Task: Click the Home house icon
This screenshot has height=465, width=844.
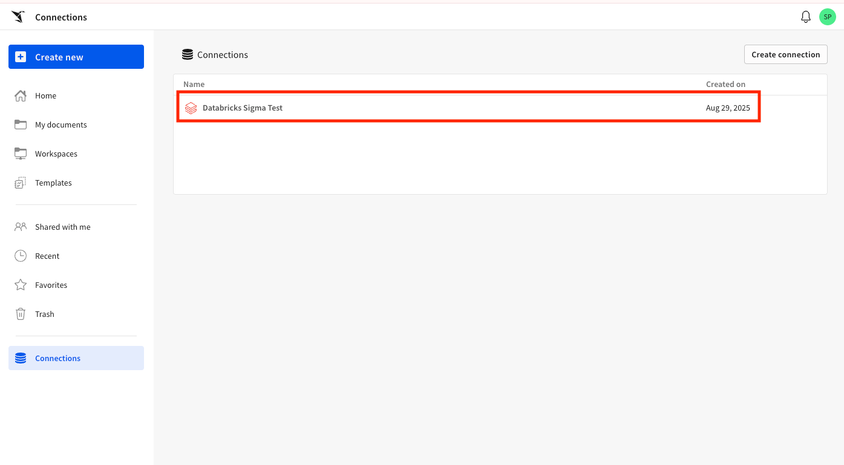Action: (20, 96)
